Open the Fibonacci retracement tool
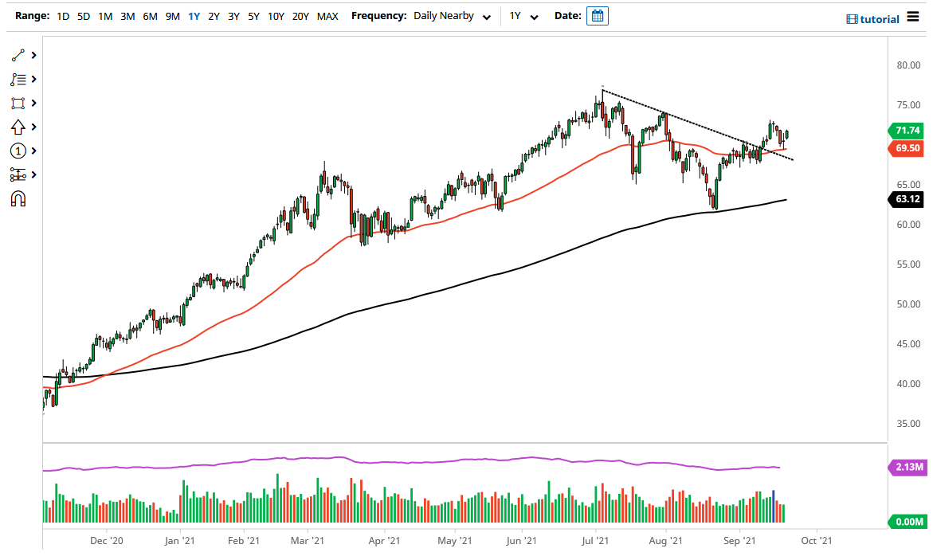 18,79
